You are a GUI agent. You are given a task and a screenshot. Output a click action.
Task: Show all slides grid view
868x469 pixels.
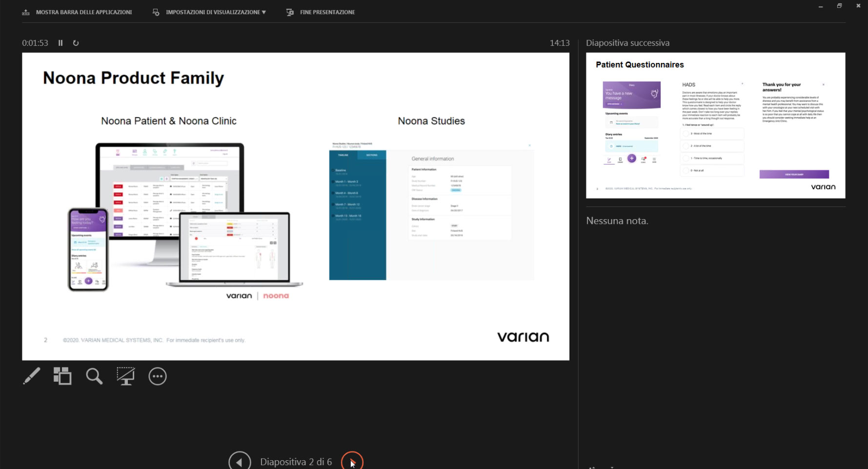click(x=62, y=376)
